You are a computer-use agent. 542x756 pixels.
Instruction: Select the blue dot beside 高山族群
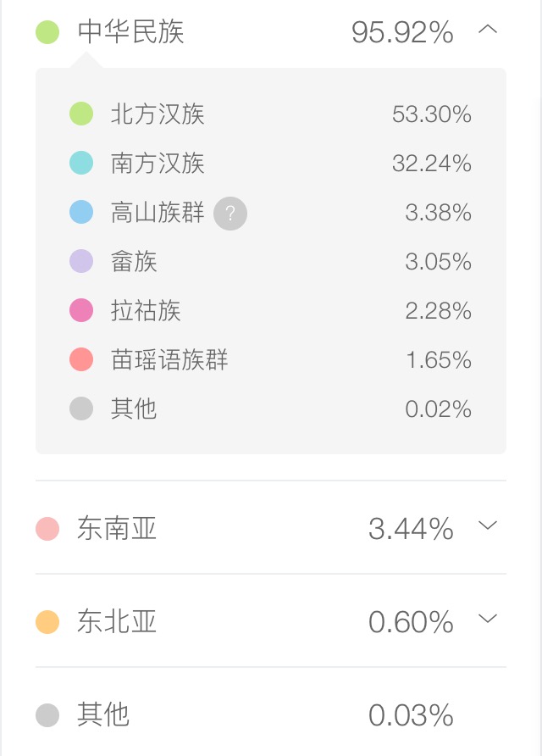coord(81,212)
